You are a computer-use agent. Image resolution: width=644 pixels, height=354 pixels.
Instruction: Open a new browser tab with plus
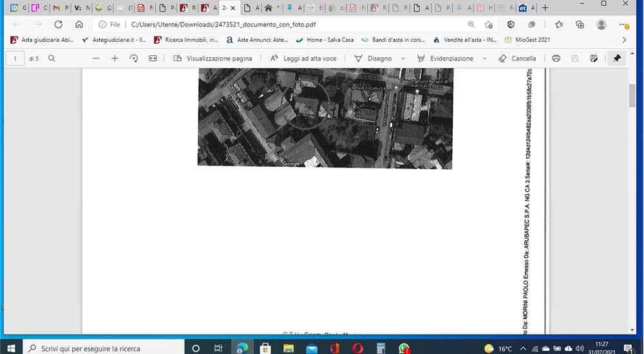(x=545, y=8)
